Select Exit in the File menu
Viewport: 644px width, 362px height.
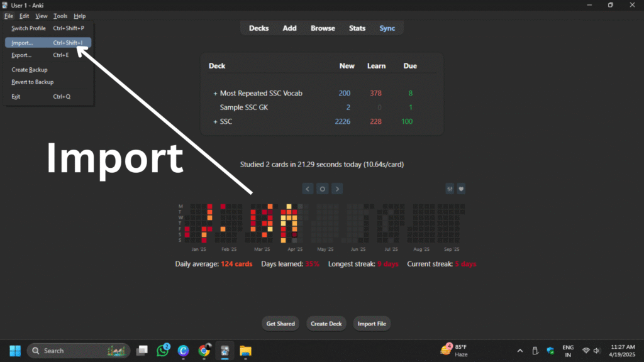(48, 96)
